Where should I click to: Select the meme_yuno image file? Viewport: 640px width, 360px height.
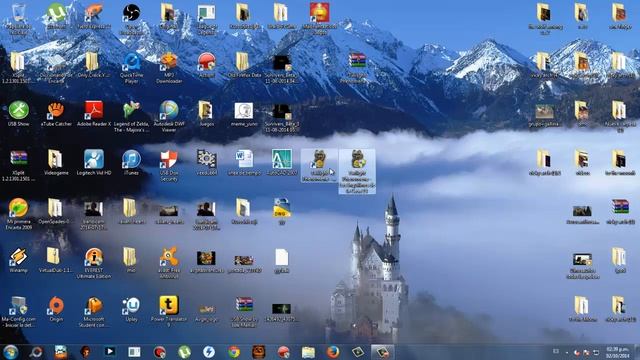tap(244, 113)
